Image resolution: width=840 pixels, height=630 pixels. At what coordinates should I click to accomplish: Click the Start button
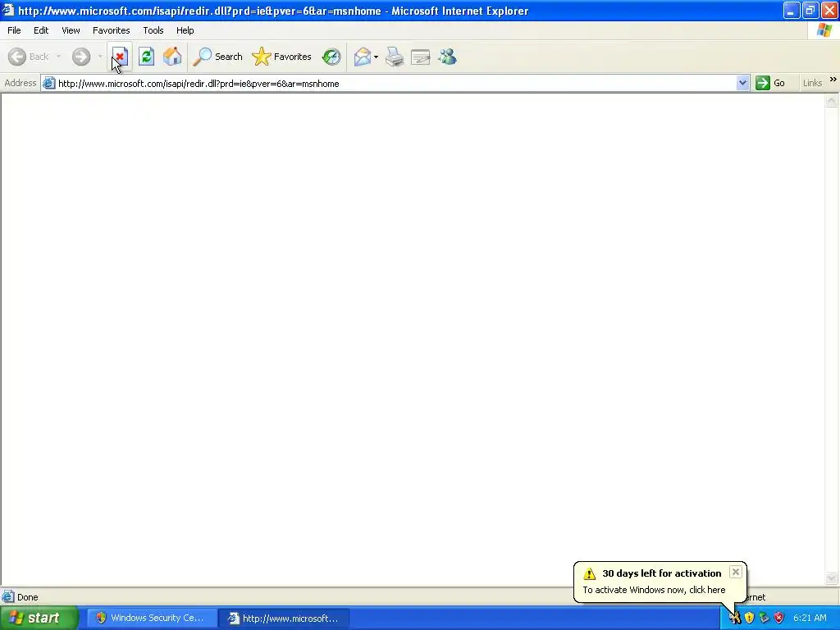click(39, 619)
